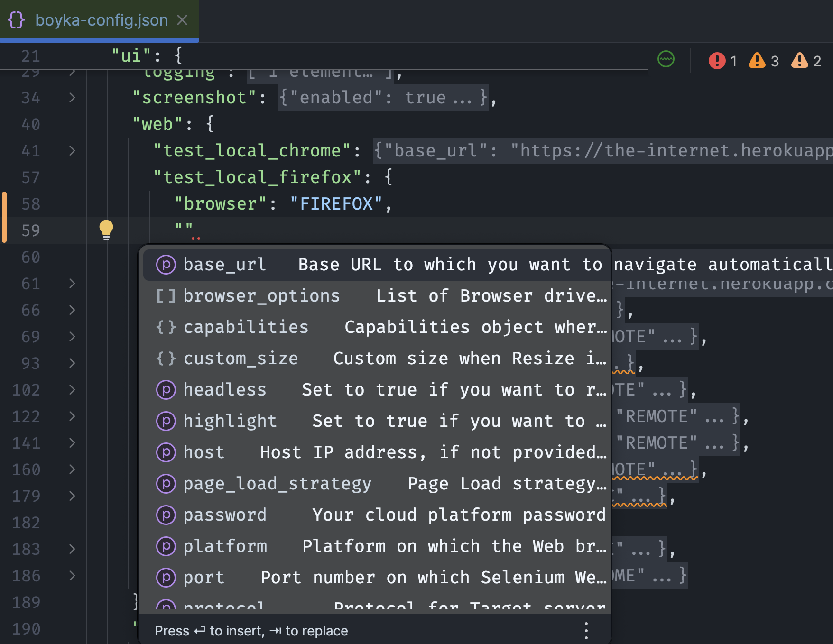The image size is (833, 644).
Task: Expand collapsed screenshot object placeholder
Action: (x=384, y=98)
